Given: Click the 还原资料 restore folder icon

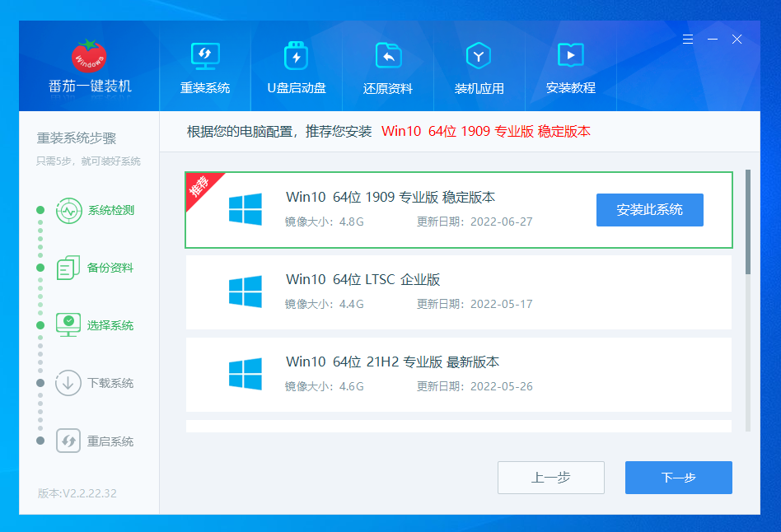Looking at the screenshot, I should point(388,56).
